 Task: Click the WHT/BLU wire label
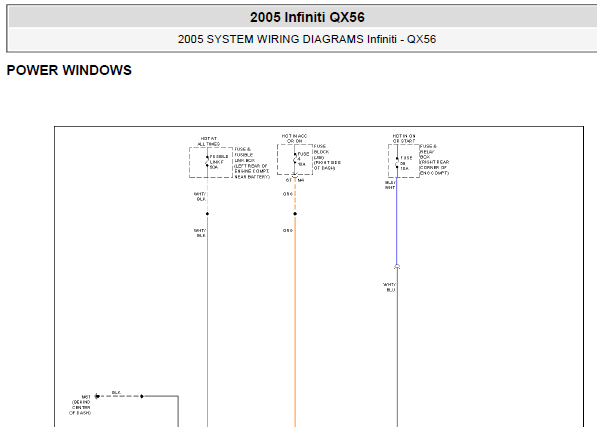pos(389,287)
